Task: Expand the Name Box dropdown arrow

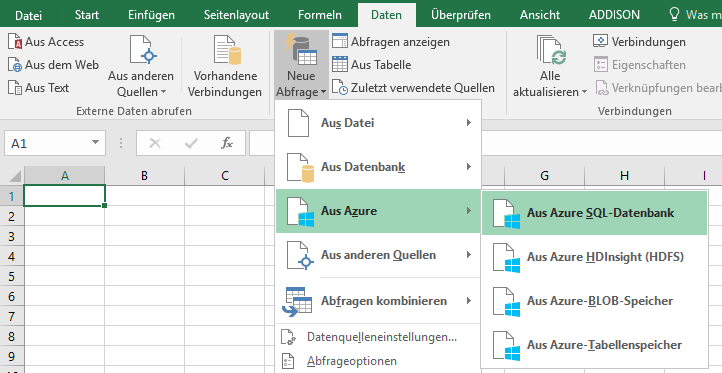Action: tap(95, 142)
